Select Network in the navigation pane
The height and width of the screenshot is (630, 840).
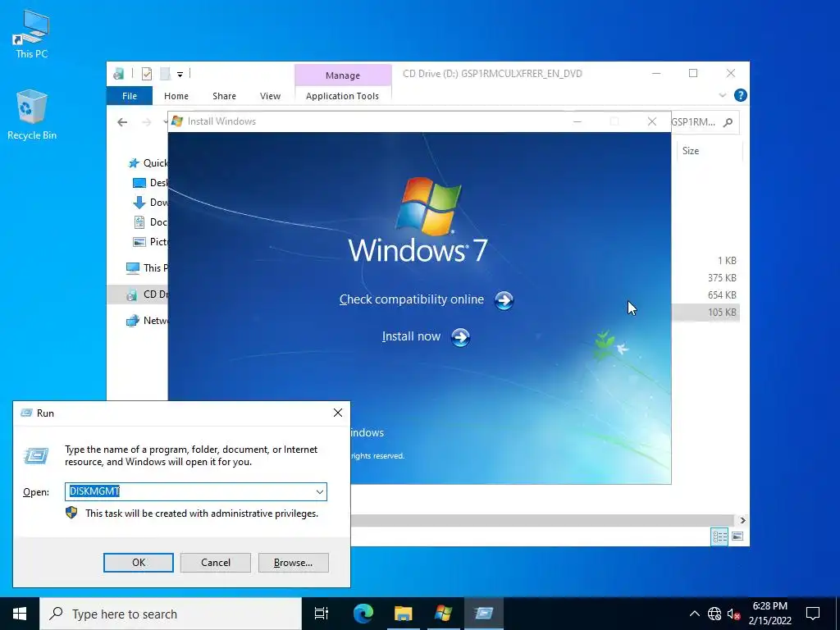pos(146,321)
